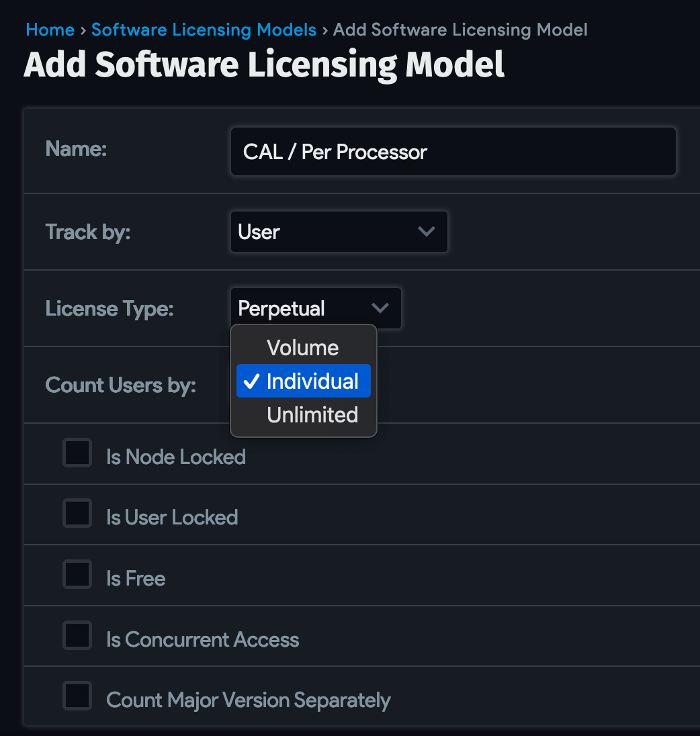Open Software Licensing Models breadcrumb link
Image resolution: width=700 pixels, height=736 pixels.
tap(204, 30)
